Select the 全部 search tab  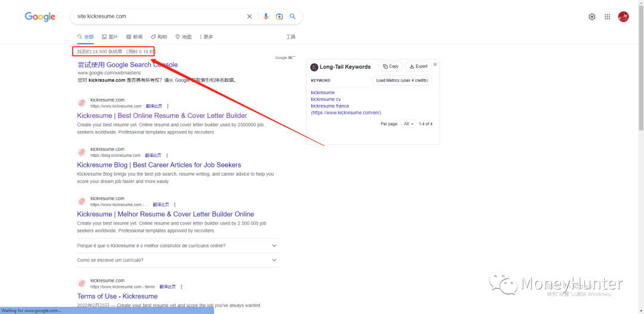click(85, 37)
